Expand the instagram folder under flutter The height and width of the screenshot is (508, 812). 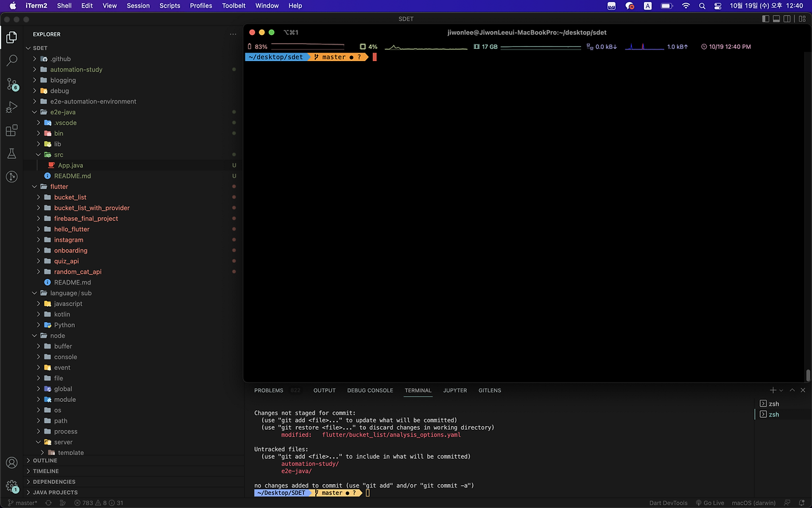pyautogui.click(x=39, y=239)
